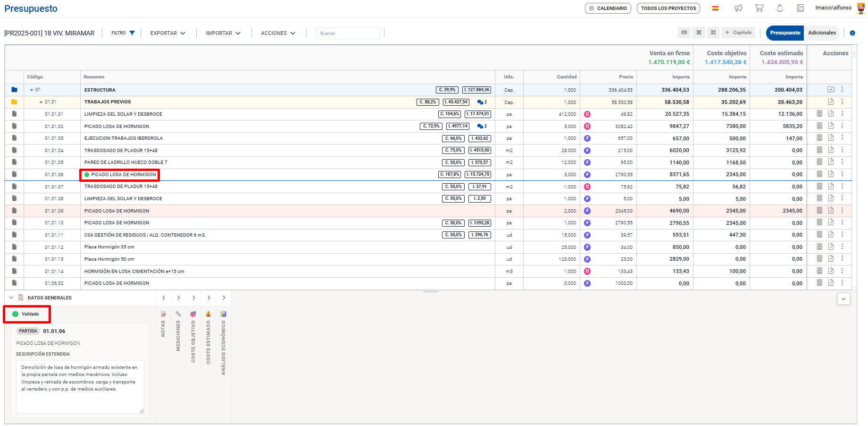The image size is (868, 426).
Task: Open the EXPORTAR dropdown
Action: tap(167, 33)
